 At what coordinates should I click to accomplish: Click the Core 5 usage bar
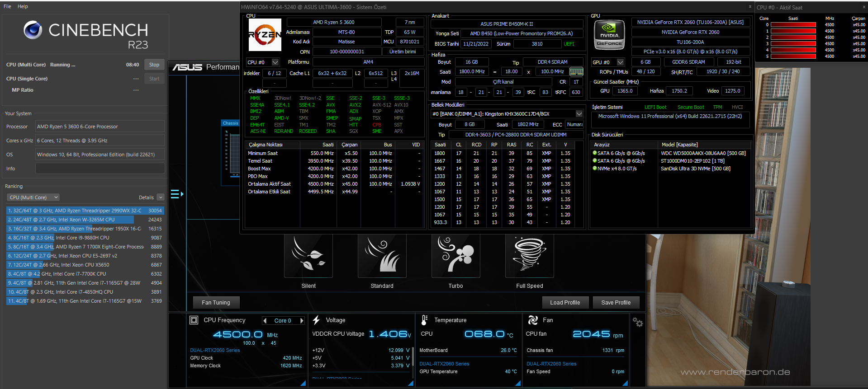(x=793, y=56)
